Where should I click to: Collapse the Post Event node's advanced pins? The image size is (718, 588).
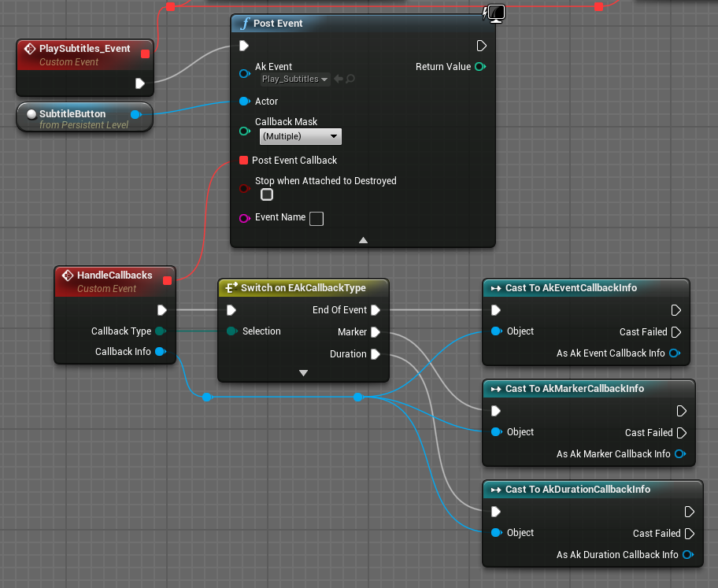coord(363,240)
